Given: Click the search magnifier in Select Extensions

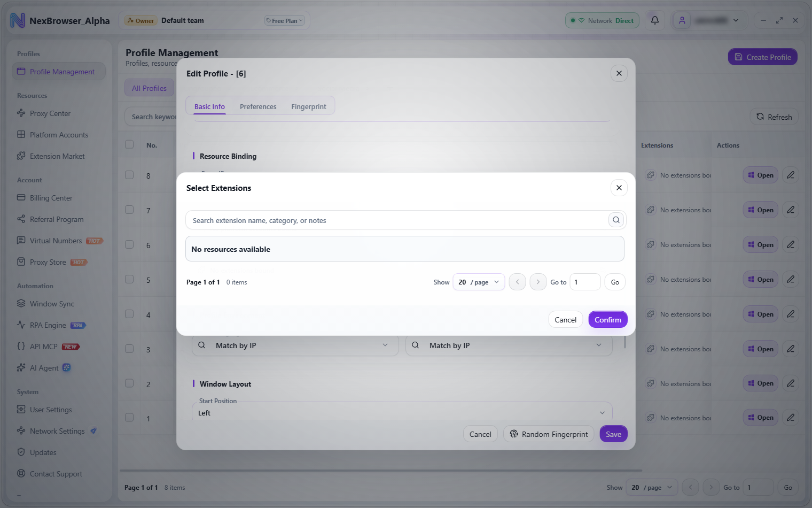Looking at the screenshot, I should [x=616, y=220].
